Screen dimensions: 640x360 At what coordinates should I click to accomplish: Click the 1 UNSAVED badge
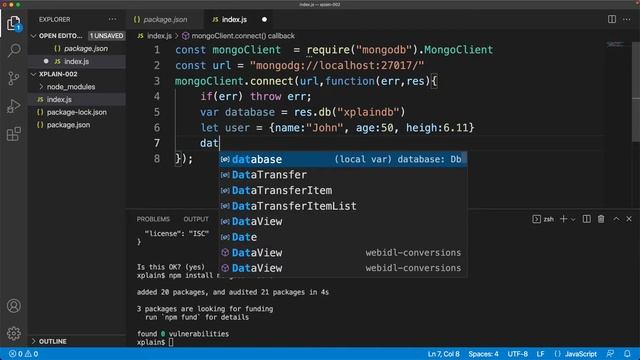[106, 36]
